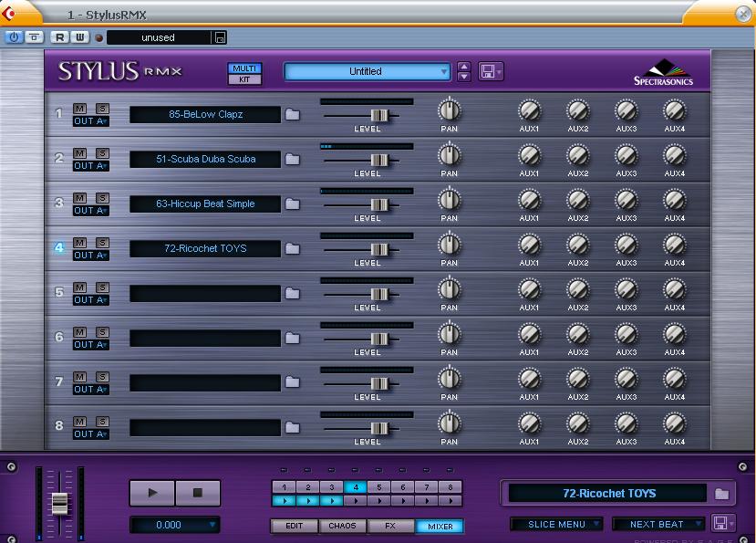Select part 1 in bottom part selector
This screenshot has height=543, width=756.
click(284, 487)
